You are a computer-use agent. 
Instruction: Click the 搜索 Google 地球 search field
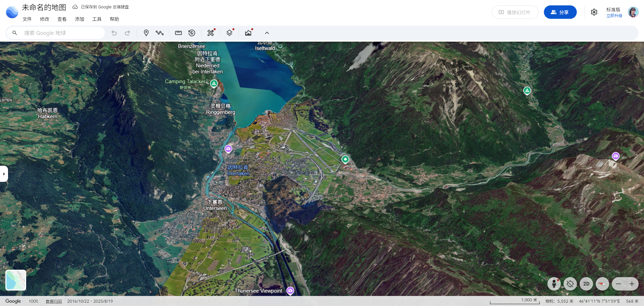(60, 33)
